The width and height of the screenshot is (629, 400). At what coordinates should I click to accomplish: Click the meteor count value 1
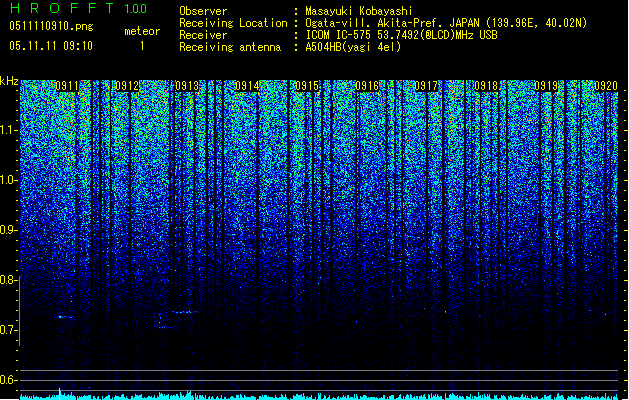(x=142, y=46)
